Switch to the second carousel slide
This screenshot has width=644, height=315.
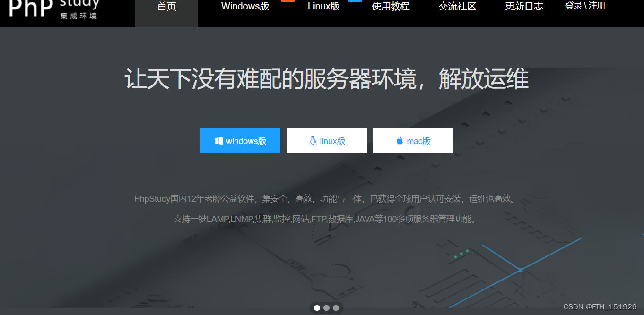coord(326,307)
